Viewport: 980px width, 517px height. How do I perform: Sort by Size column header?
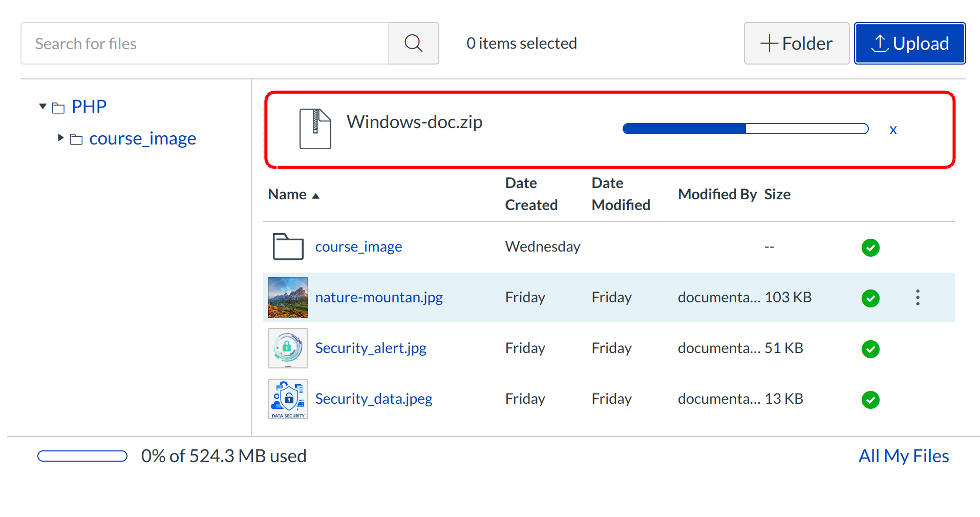[777, 195]
